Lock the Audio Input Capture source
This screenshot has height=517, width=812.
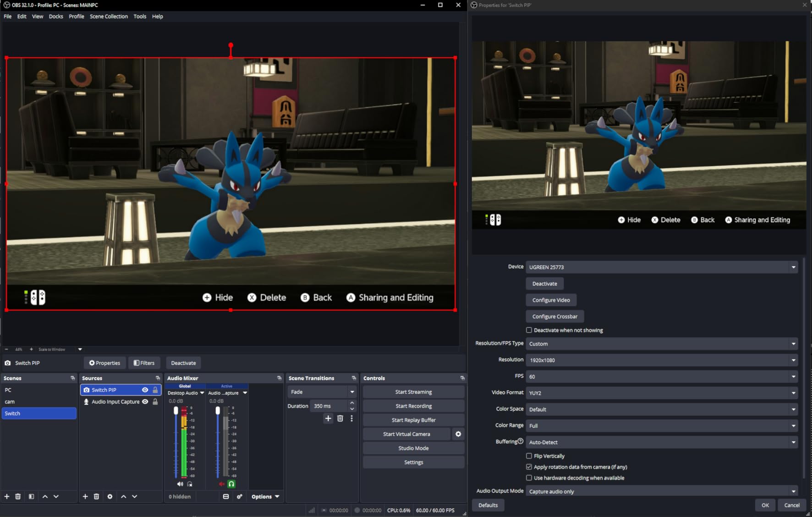point(155,401)
